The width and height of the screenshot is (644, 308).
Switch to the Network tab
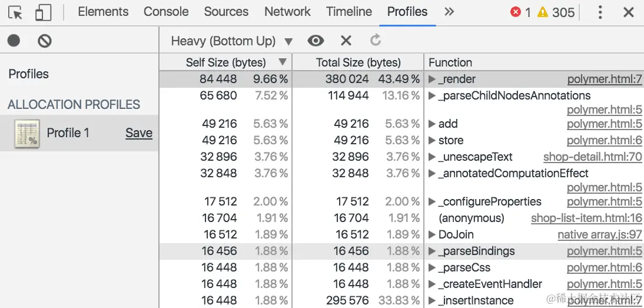point(288,12)
